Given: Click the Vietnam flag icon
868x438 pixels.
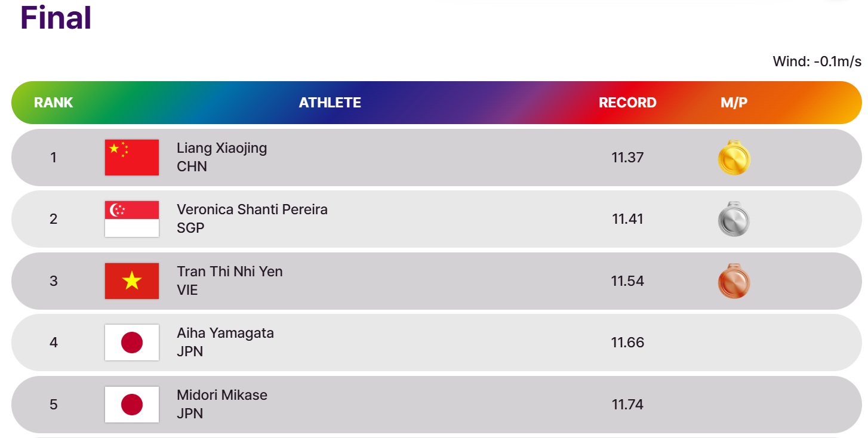Looking at the screenshot, I should [x=132, y=281].
